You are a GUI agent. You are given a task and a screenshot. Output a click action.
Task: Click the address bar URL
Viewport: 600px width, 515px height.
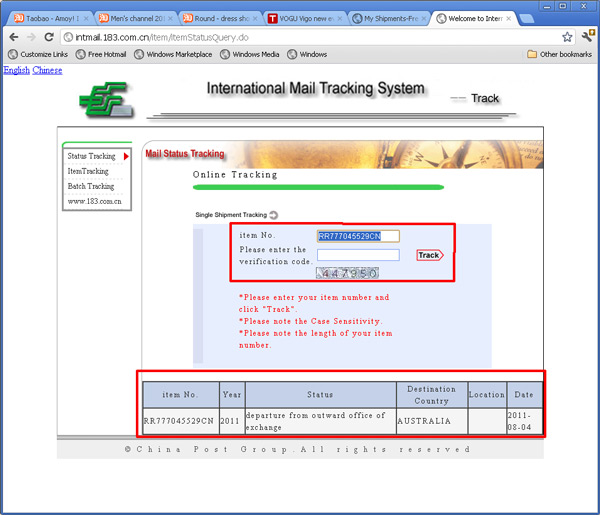click(x=162, y=37)
